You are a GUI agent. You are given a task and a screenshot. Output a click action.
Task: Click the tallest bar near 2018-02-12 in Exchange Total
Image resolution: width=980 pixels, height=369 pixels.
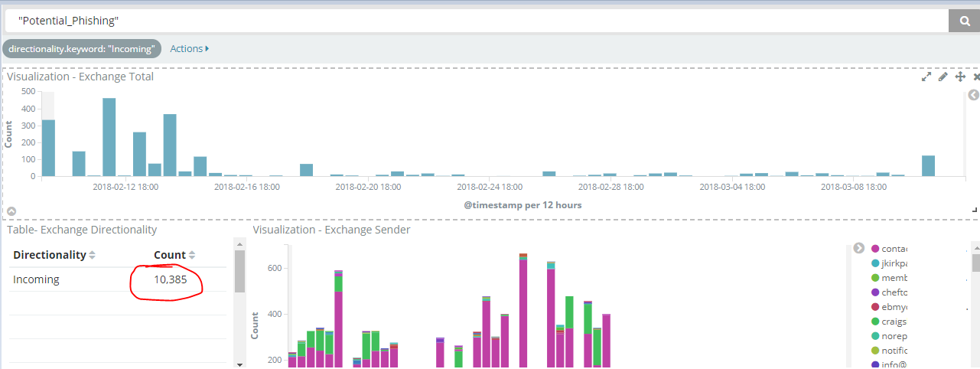(109, 137)
